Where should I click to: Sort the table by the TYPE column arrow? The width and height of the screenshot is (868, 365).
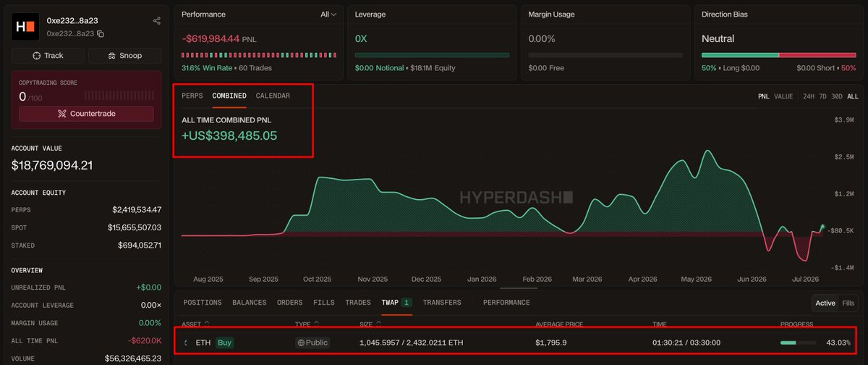(317, 324)
